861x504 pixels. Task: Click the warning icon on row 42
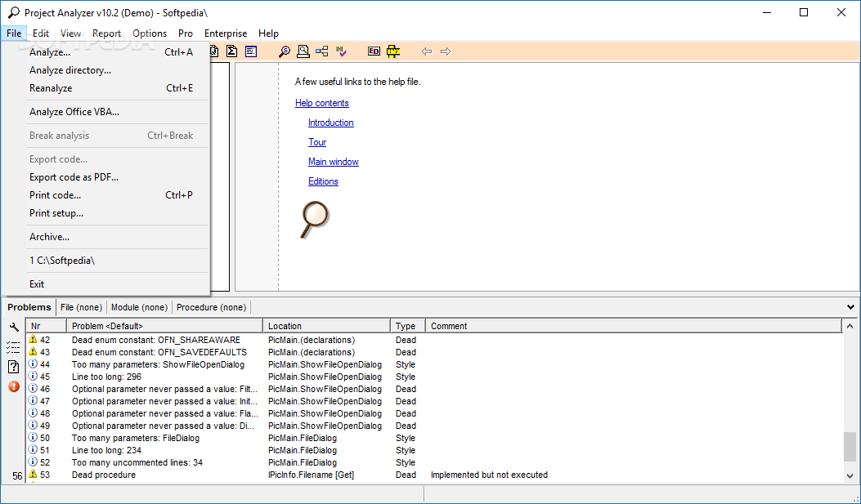click(33, 340)
